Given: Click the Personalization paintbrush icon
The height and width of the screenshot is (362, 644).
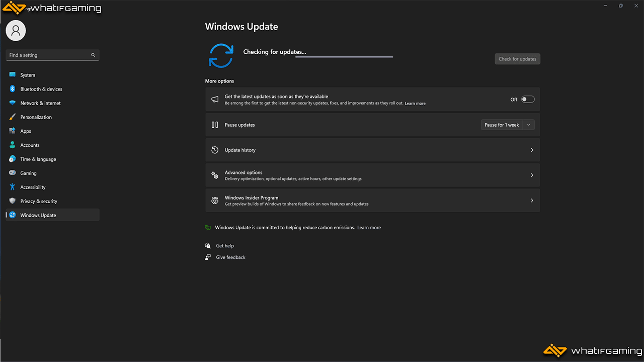Looking at the screenshot, I should pyautogui.click(x=12, y=117).
